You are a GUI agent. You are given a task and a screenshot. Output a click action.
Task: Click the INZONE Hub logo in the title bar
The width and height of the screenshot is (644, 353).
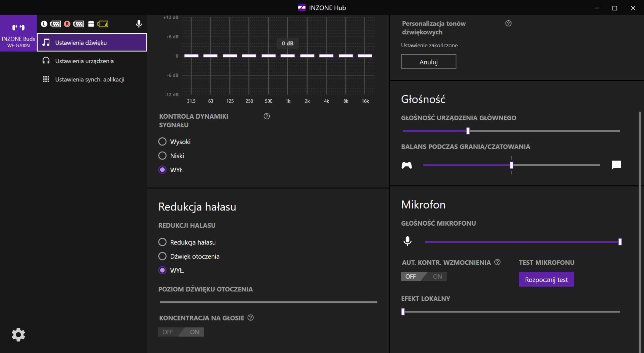click(302, 7)
